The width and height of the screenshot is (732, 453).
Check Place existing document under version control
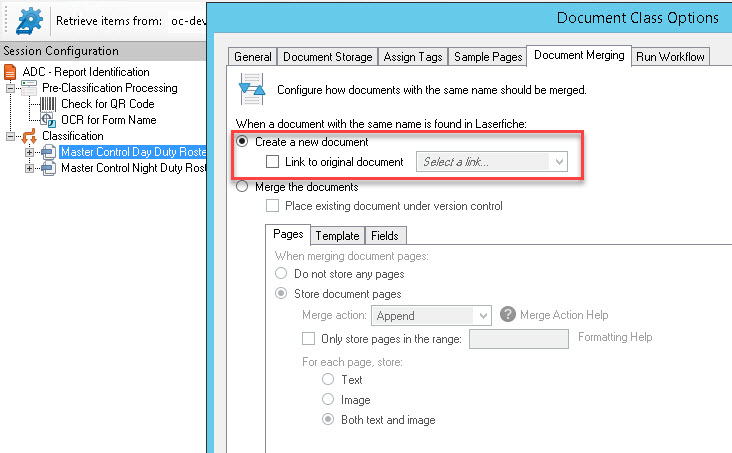coord(272,205)
